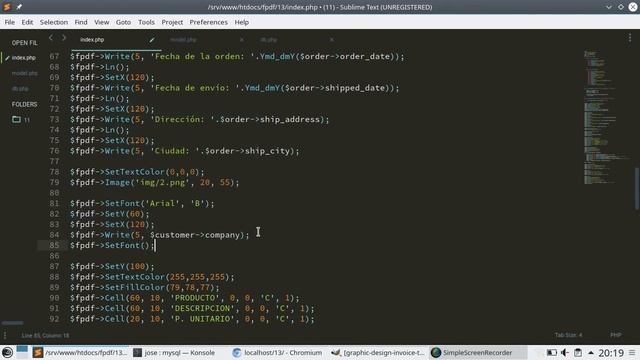The width and height of the screenshot is (640, 360).
Task: Click the clipboard icon in system tray
Action: tap(578, 352)
